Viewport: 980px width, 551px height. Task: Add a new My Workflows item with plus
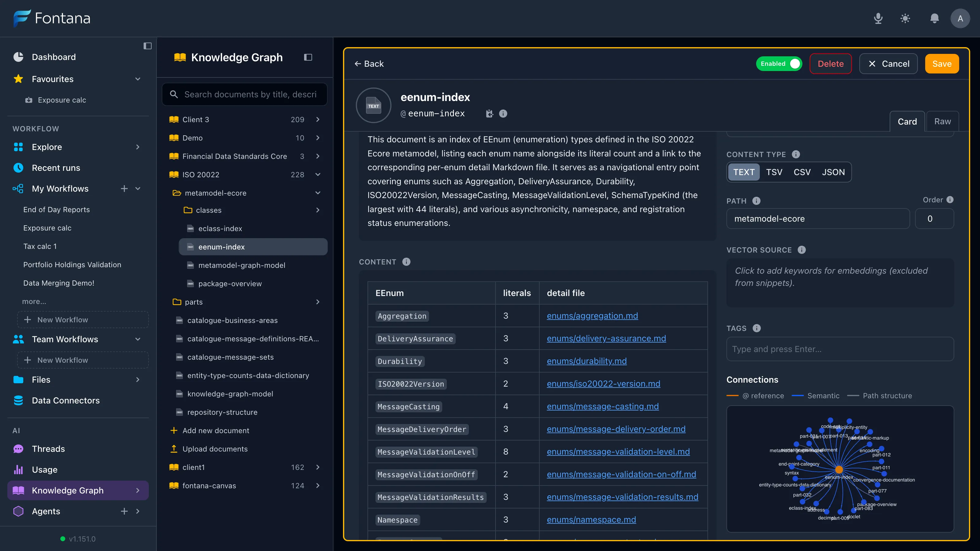pyautogui.click(x=124, y=189)
